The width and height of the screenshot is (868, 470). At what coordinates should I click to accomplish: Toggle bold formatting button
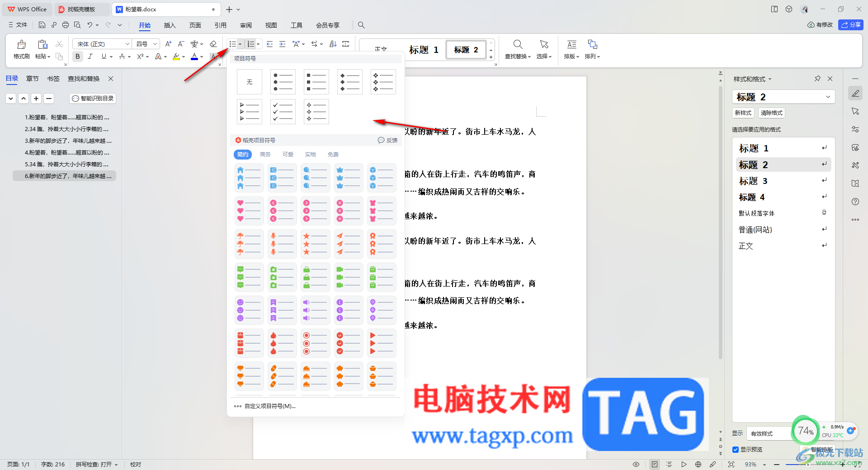[x=78, y=56]
